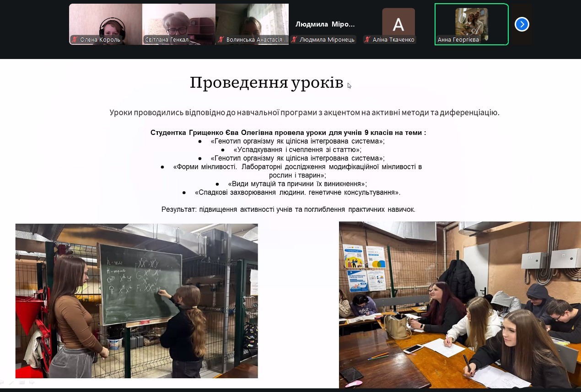
Task: Click the 'Результат: підвищення активності учнів' line
Action: pos(288,209)
